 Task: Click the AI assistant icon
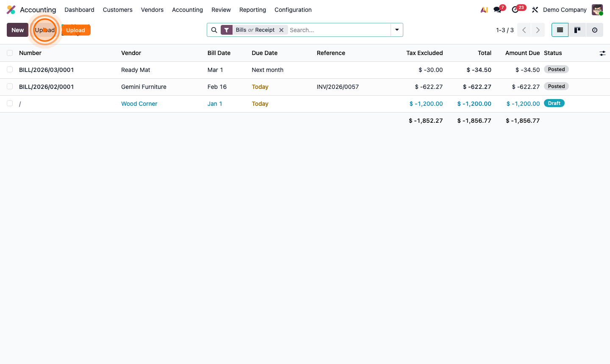click(484, 9)
